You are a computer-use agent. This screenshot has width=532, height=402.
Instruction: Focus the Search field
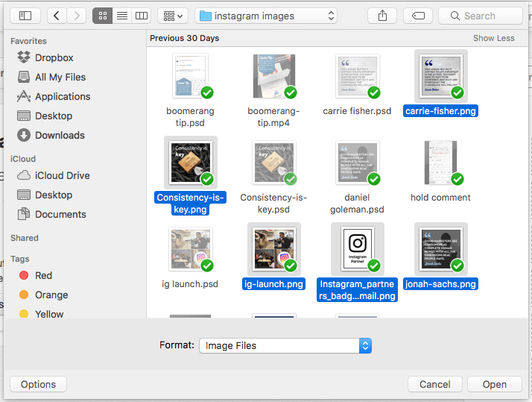point(481,16)
